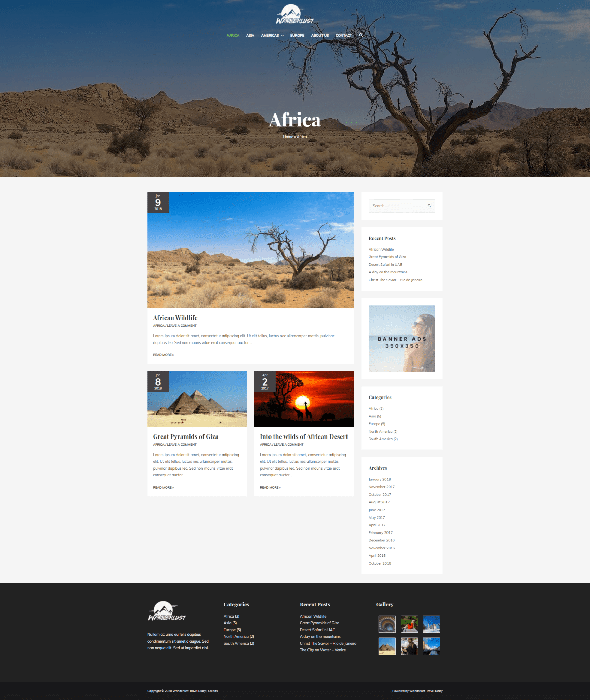Screen dimensions: 590x700
Task: Open the December 2016 archive
Action: point(382,540)
